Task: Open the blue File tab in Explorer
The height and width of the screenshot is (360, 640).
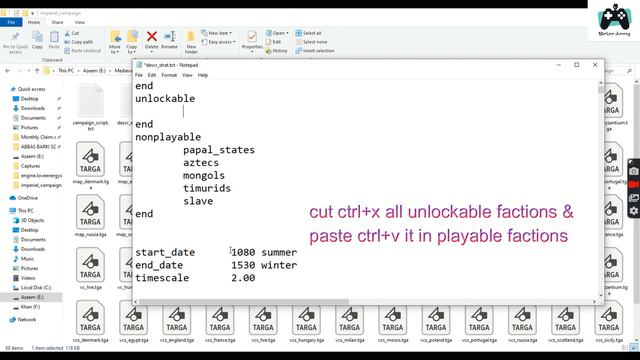Action: [x=11, y=22]
